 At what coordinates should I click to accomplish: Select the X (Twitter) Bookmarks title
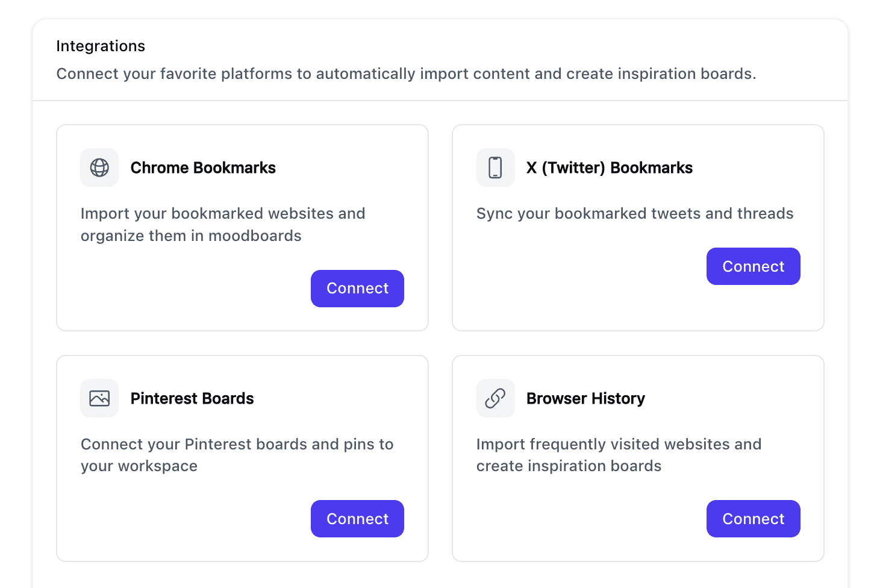609,167
